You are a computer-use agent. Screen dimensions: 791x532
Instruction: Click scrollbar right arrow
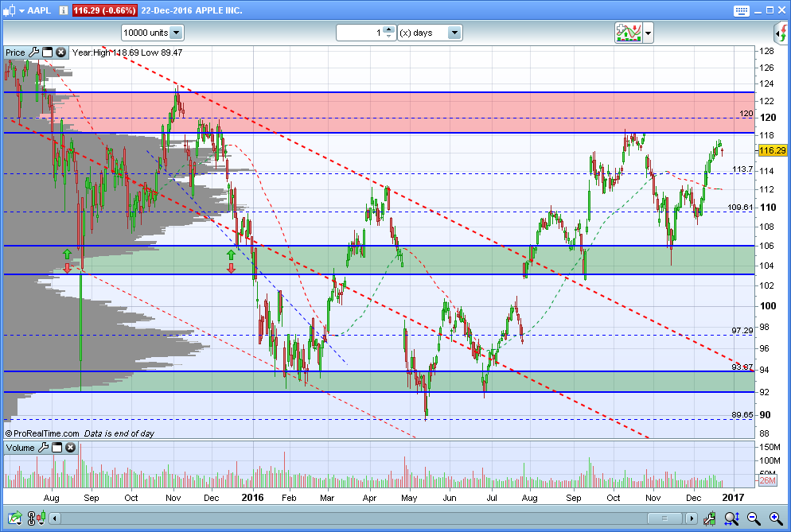pos(691,518)
